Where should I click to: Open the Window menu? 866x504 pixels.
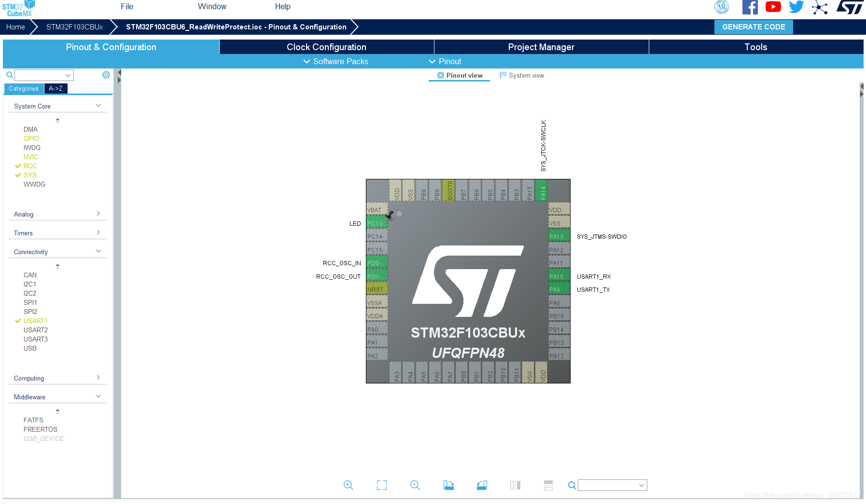(212, 6)
